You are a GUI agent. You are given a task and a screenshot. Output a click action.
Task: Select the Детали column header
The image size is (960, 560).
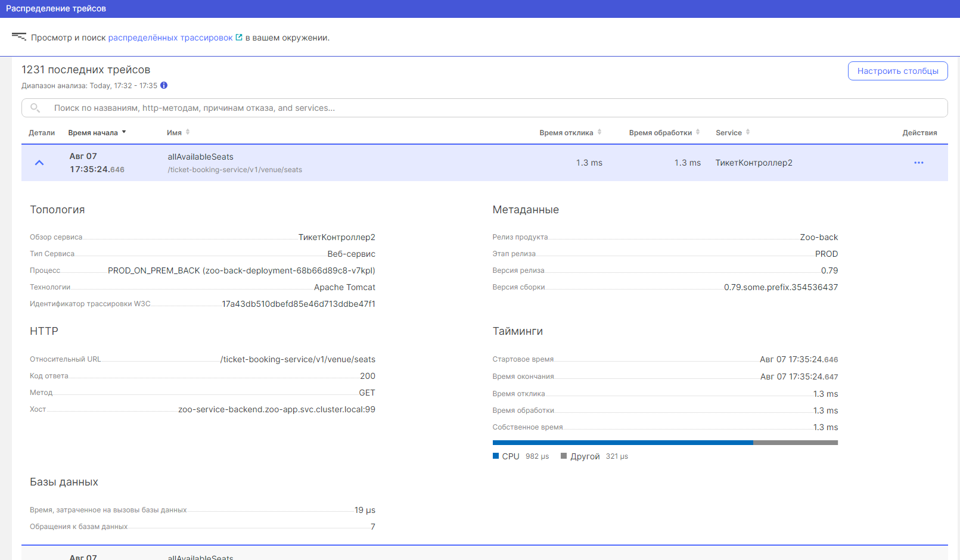42,133
